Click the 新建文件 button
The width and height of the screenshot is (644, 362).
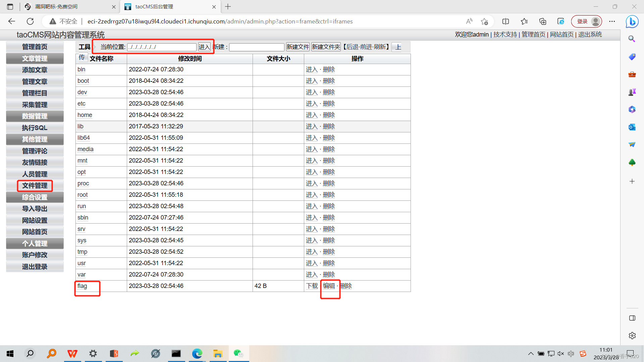(298, 47)
